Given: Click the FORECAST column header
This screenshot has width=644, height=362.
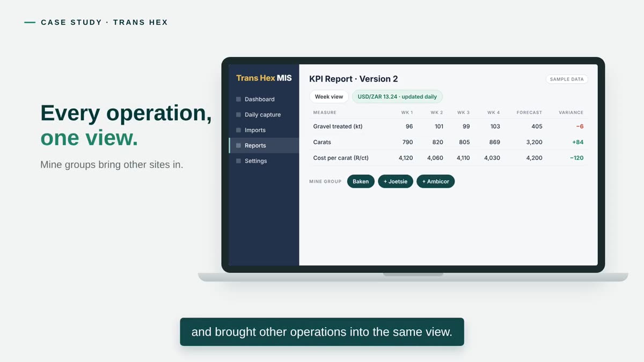Looking at the screenshot, I should (x=530, y=113).
